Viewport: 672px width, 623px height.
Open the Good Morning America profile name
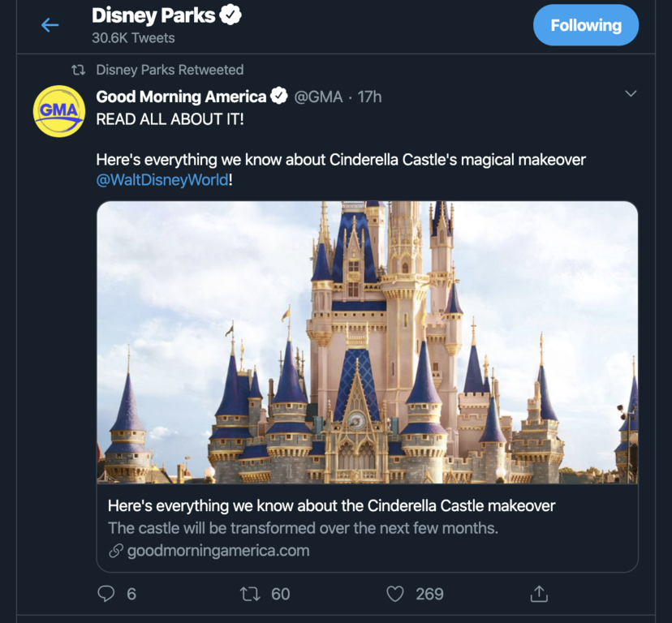click(181, 97)
